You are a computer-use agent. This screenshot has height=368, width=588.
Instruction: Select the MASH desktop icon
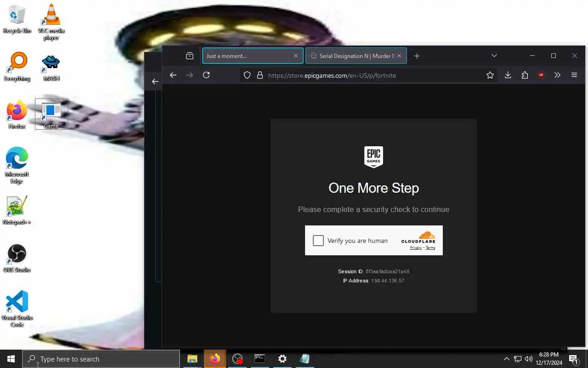pyautogui.click(x=51, y=67)
